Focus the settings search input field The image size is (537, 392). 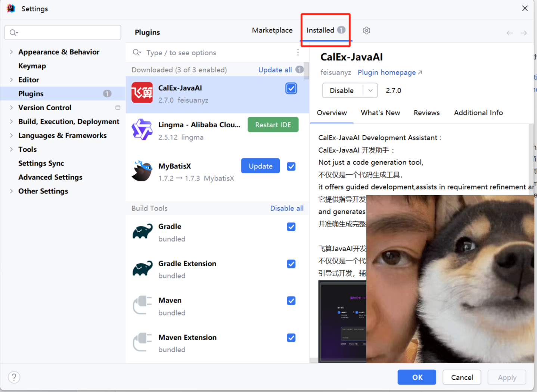coord(63,32)
